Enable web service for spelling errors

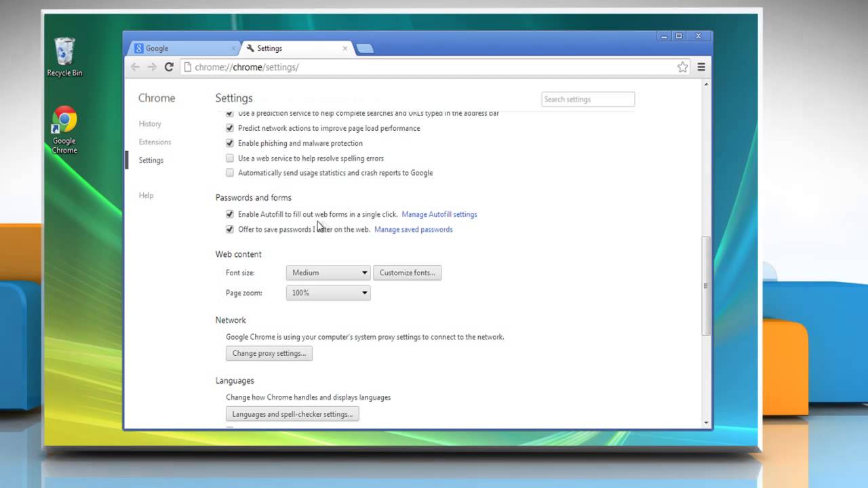click(x=230, y=158)
